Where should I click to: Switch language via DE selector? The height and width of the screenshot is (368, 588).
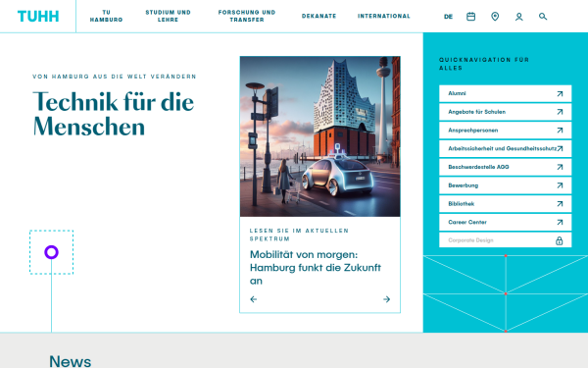448,17
